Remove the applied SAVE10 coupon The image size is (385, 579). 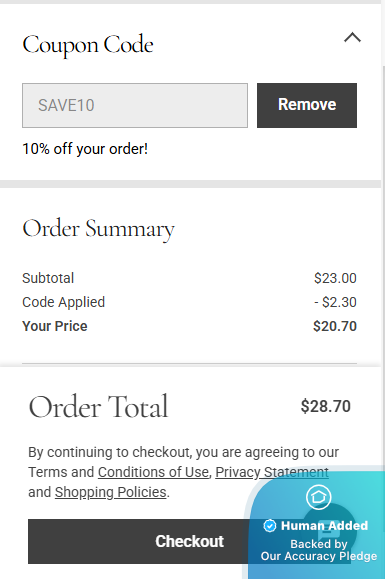(x=307, y=105)
